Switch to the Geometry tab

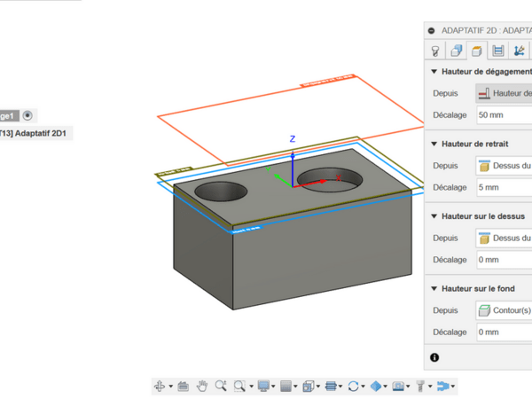coord(457,51)
